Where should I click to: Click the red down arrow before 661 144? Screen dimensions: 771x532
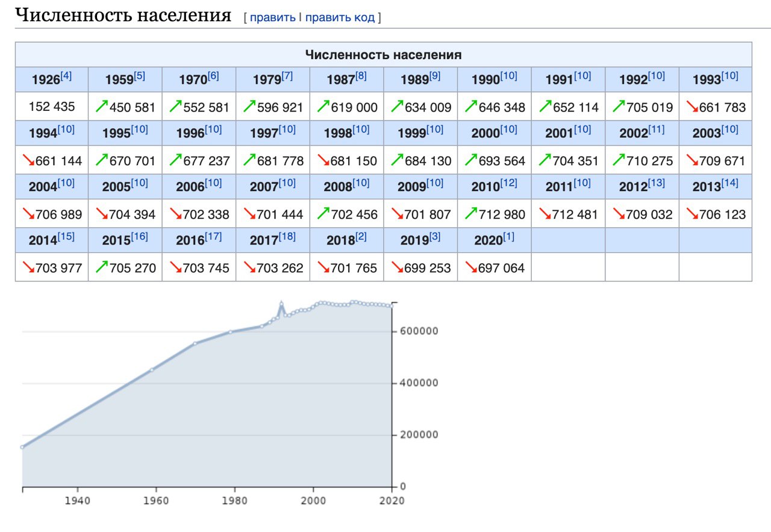pos(28,160)
